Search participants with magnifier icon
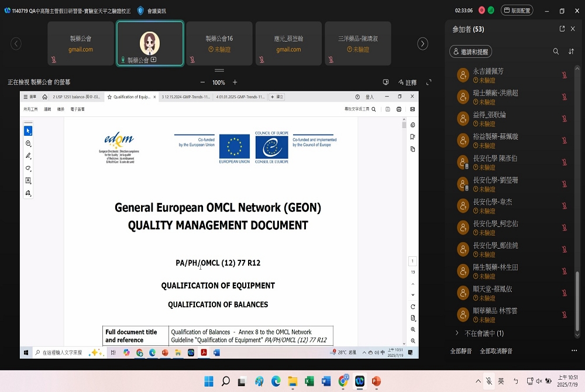The width and height of the screenshot is (585, 392). 556,51
